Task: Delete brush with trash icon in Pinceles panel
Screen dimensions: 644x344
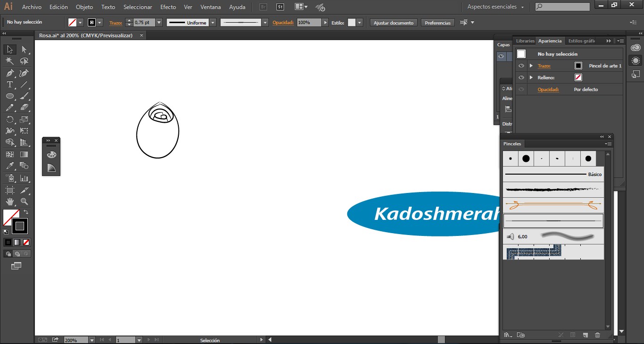Action: pyautogui.click(x=597, y=335)
